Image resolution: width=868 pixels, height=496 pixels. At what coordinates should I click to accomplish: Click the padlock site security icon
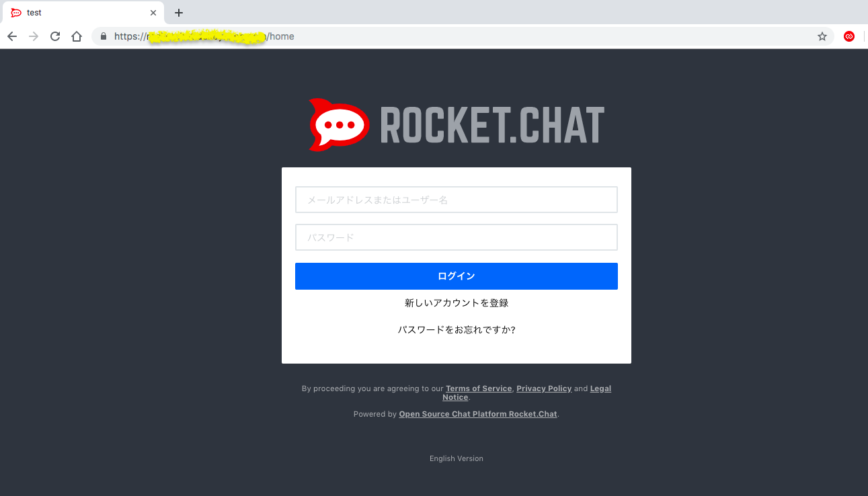102,36
